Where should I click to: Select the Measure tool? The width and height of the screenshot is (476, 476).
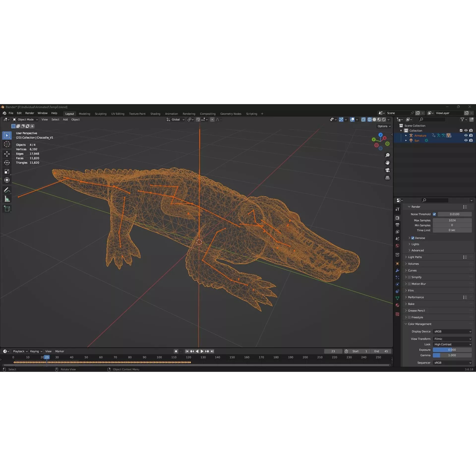[x=7, y=199]
